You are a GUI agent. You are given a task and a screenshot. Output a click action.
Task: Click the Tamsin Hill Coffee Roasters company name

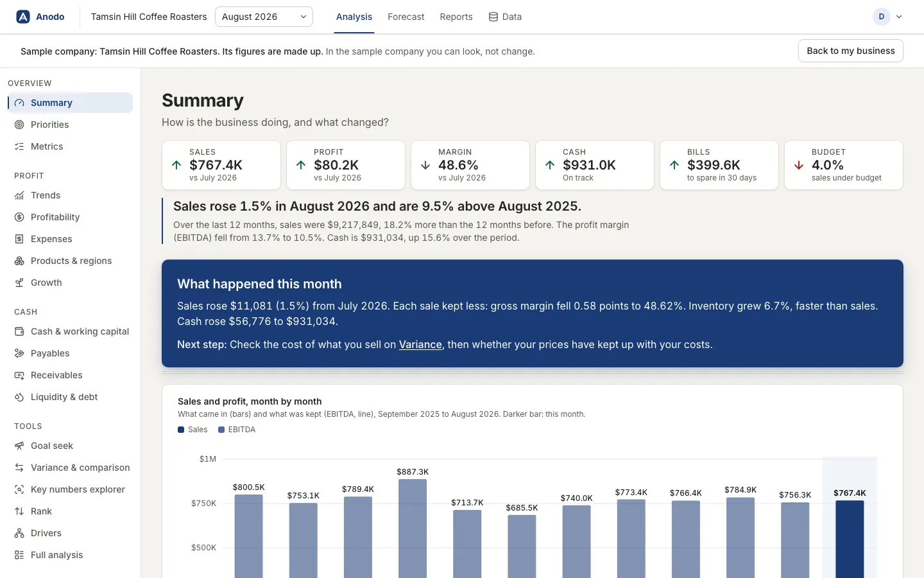click(149, 17)
